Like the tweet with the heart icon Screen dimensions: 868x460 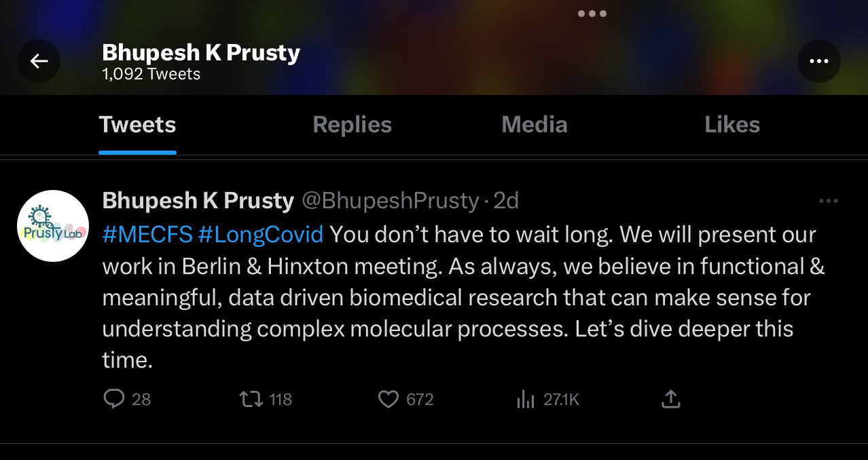pos(388,399)
